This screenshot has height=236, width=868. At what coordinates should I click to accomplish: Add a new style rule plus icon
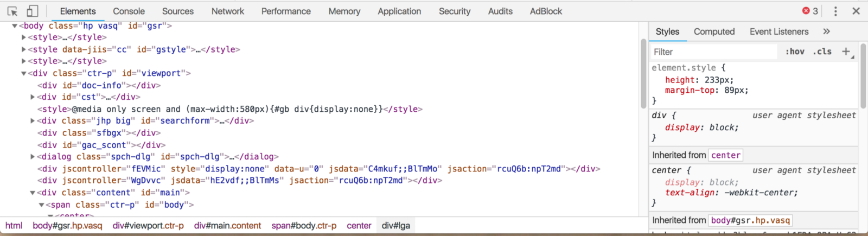(x=846, y=52)
